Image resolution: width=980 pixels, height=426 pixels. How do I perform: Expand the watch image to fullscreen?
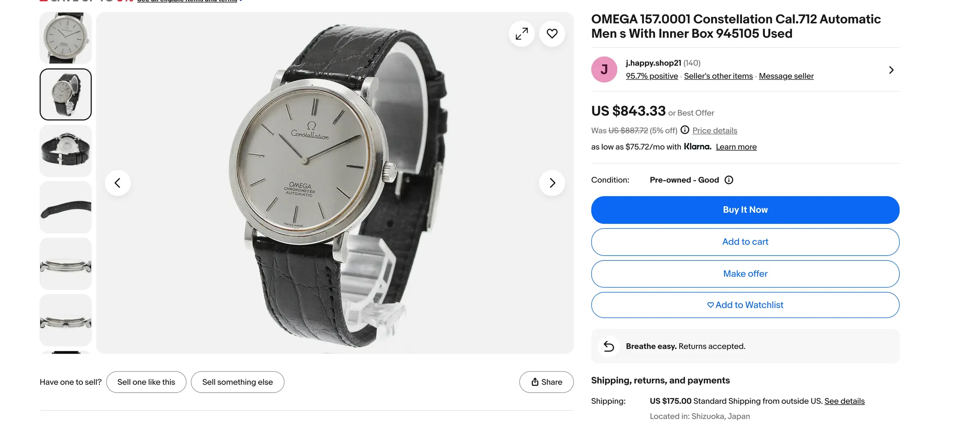coord(522,34)
